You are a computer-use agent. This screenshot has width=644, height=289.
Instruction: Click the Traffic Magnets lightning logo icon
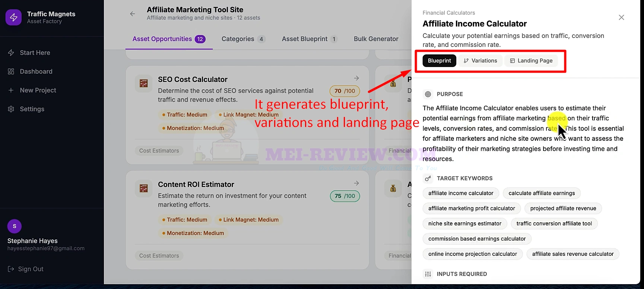pyautogui.click(x=13, y=18)
